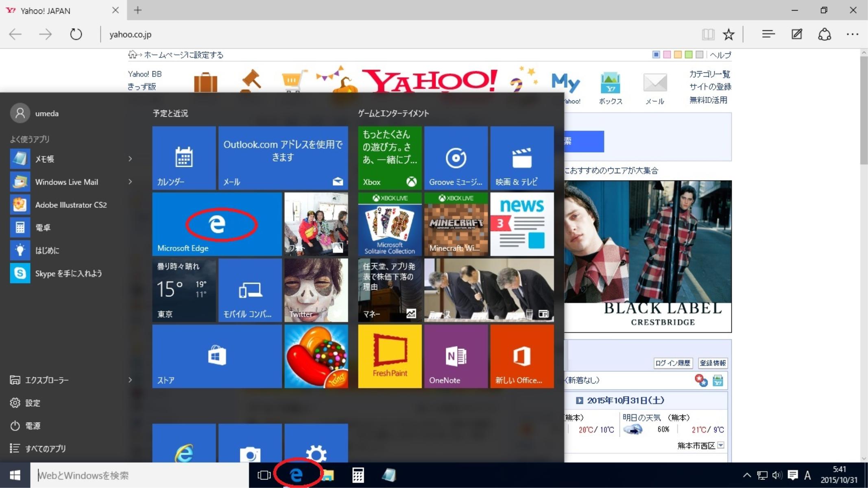The image size is (868, 488).
Task: Open the OneNote tile
Action: [x=456, y=356]
